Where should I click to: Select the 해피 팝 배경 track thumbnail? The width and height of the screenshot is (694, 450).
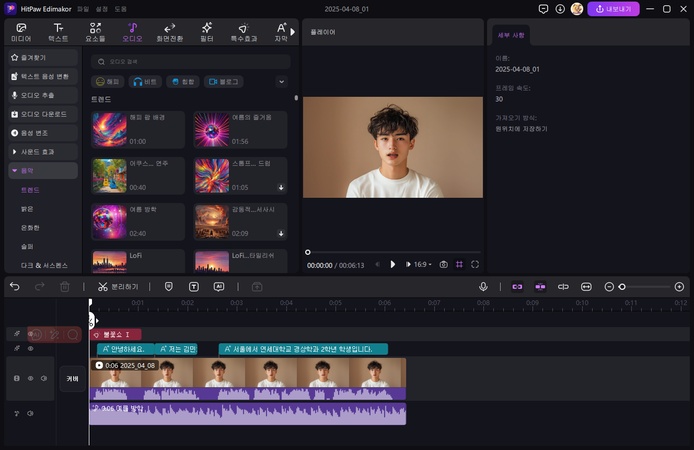click(109, 130)
